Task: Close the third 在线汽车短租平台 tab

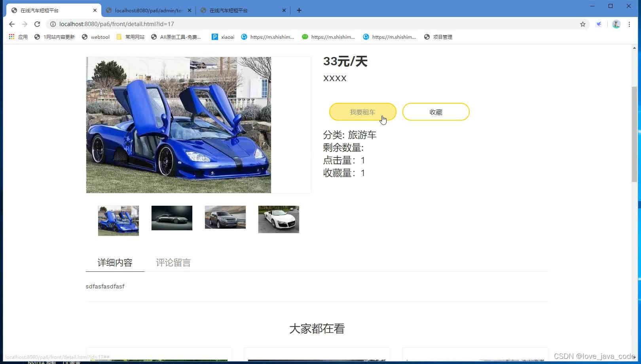Action: click(x=284, y=10)
